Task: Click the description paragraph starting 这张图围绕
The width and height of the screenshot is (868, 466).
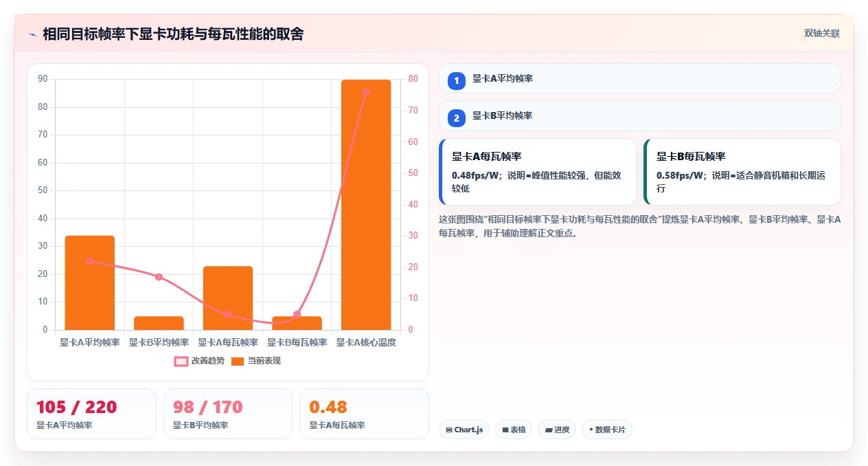Action: pos(640,226)
